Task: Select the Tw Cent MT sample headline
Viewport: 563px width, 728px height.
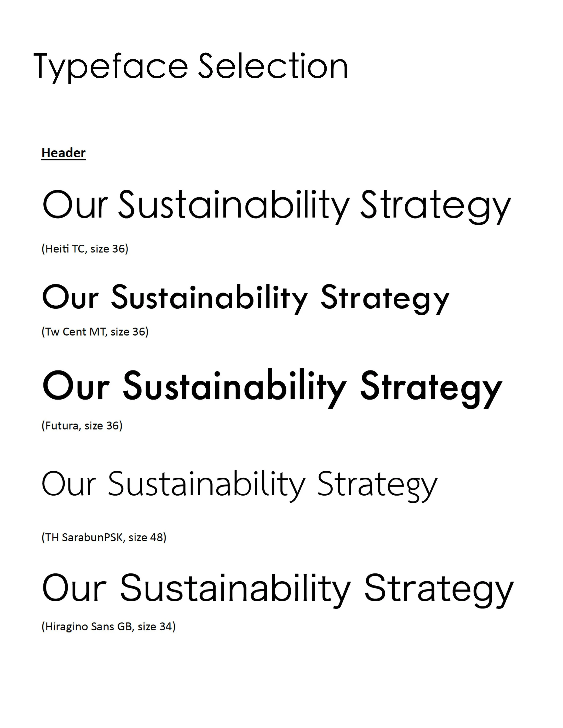Action: [x=246, y=299]
